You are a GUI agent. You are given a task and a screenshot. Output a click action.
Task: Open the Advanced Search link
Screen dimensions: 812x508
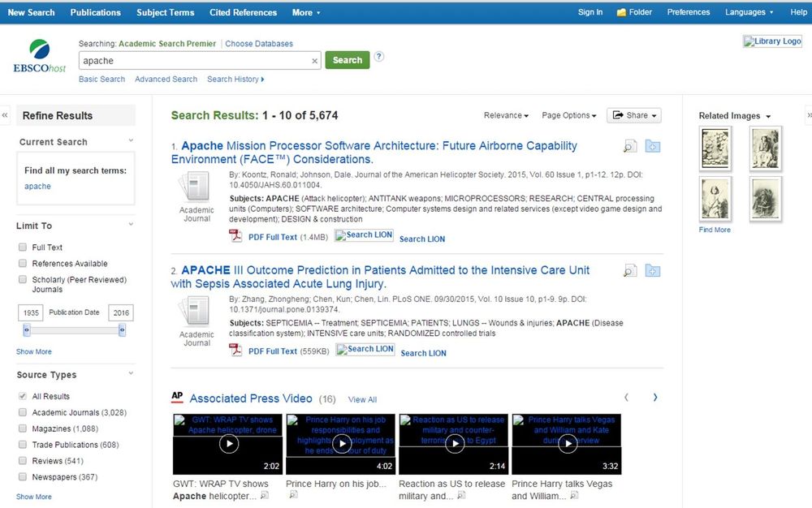pyautogui.click(x=166, y=80)
